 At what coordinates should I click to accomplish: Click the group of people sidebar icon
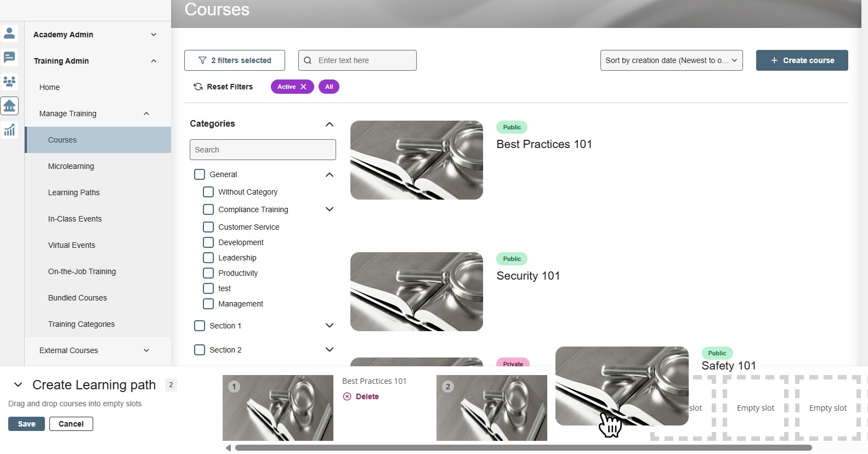point(9,82)
